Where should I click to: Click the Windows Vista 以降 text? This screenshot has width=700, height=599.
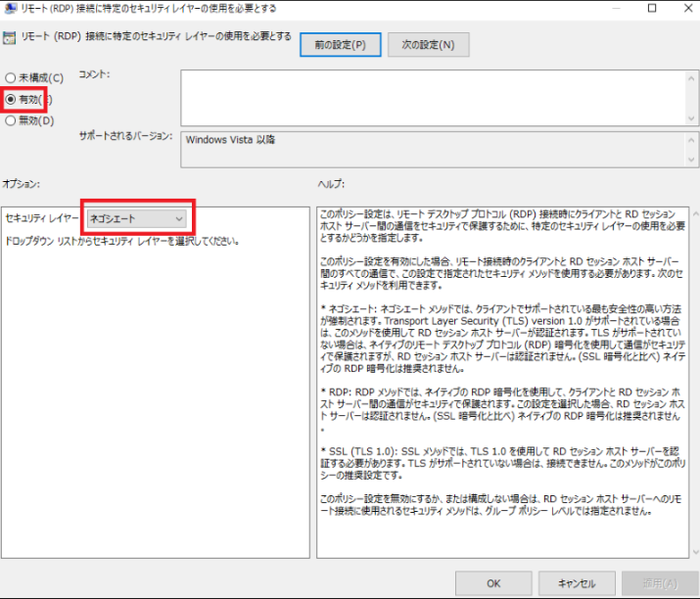point(230,140)
